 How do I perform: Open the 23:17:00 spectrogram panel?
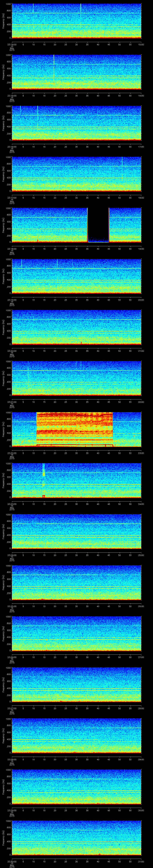tap(76, 174)
